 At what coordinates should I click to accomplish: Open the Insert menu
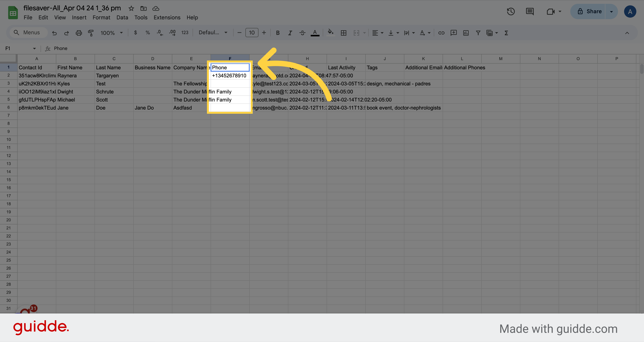(x=79, y=17)
